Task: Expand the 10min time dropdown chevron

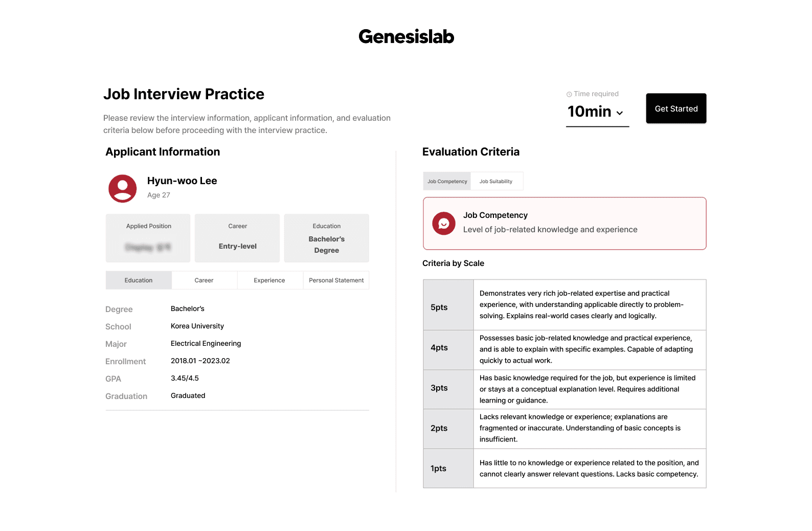Action: (620, 113)
